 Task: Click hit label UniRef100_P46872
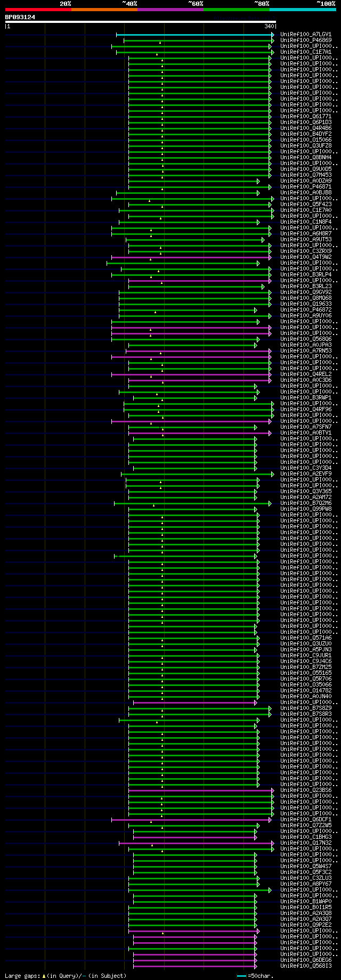click(306, 310)
